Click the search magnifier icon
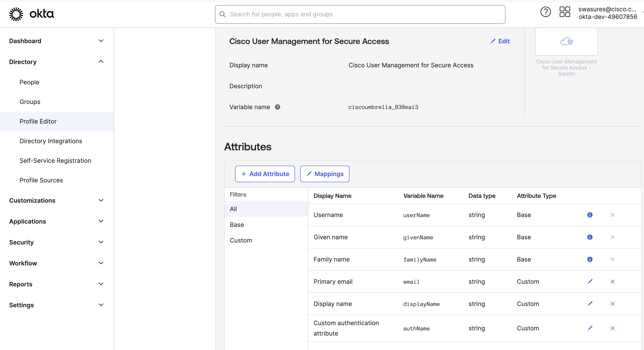 [222, 14]
